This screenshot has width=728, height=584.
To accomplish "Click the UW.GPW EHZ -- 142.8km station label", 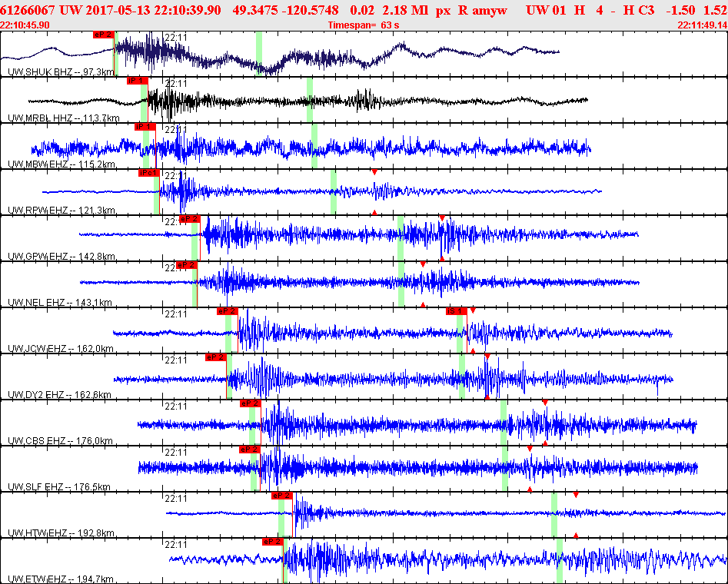I will click(61, 256).
